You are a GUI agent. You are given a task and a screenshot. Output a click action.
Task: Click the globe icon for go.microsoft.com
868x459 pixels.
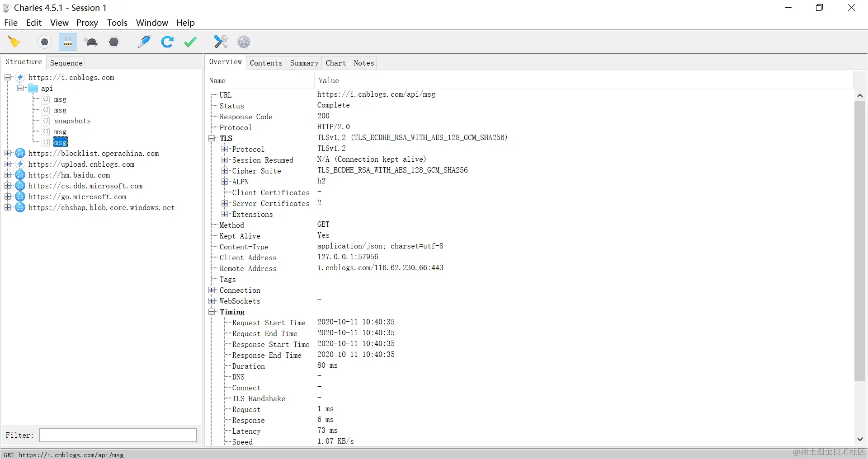[20, 197]
